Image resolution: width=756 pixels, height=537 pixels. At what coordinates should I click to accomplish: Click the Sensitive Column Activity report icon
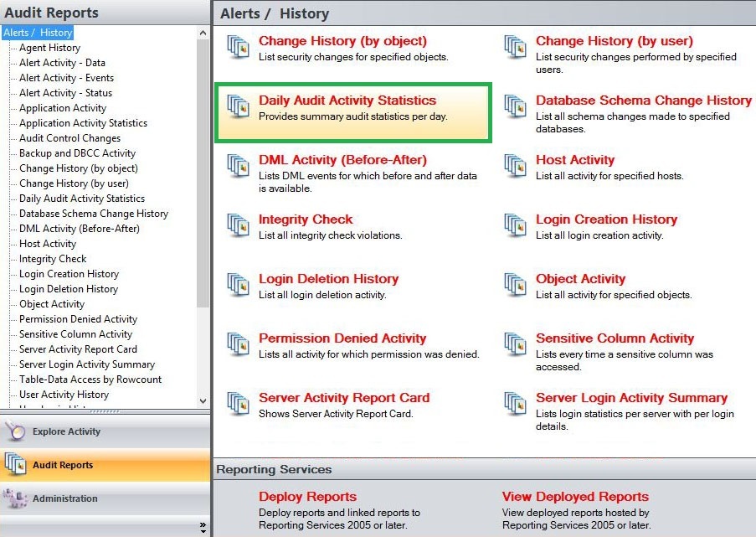[515, 344]
